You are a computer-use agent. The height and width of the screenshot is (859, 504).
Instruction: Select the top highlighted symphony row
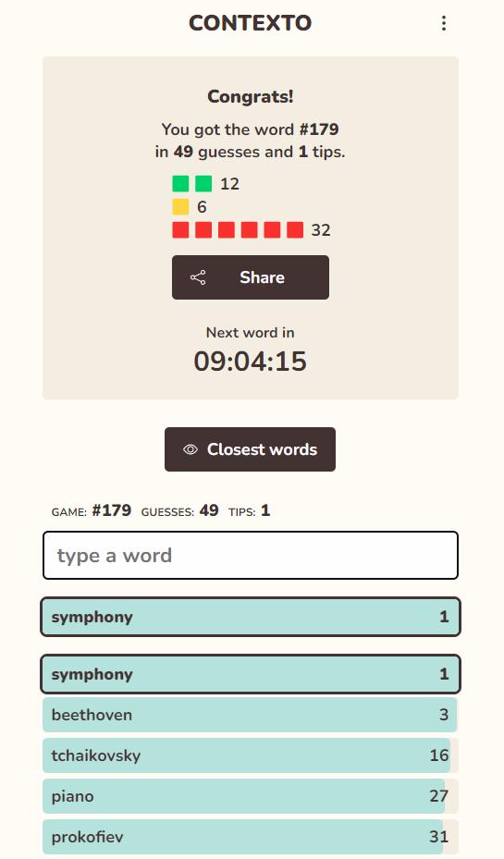[251, 617]
